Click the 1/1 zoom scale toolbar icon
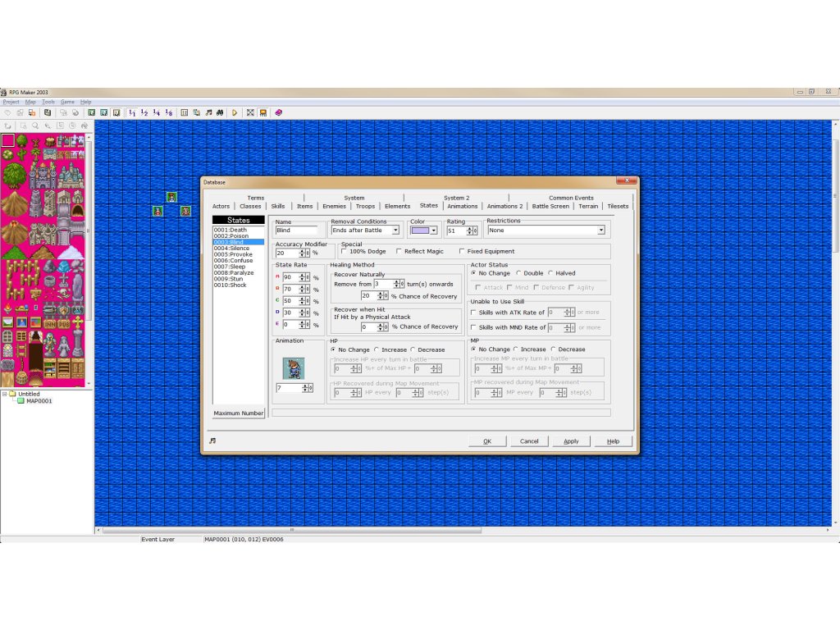The width and height of the screenshot is (840, 630). tap(132, 112)
